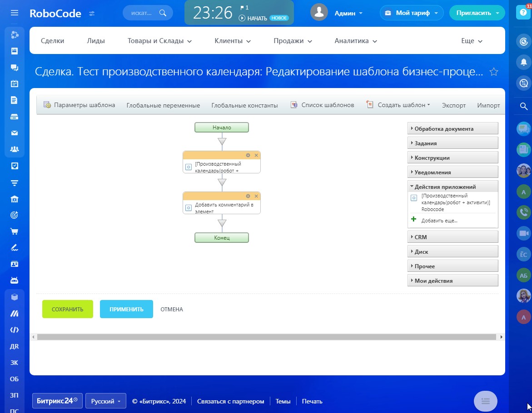Open the Аналитика dropdown menu
Image resolution: width=532 pixels, height=413 pixels.
356,41
